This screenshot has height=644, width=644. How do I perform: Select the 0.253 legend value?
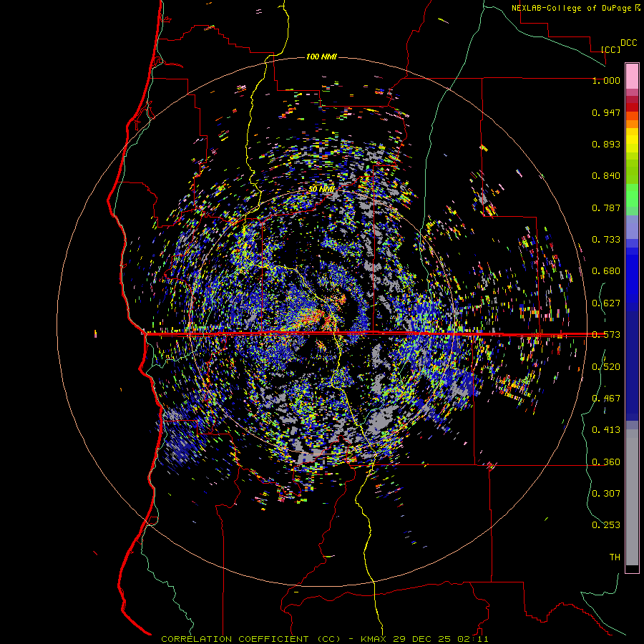pos(606,525)
